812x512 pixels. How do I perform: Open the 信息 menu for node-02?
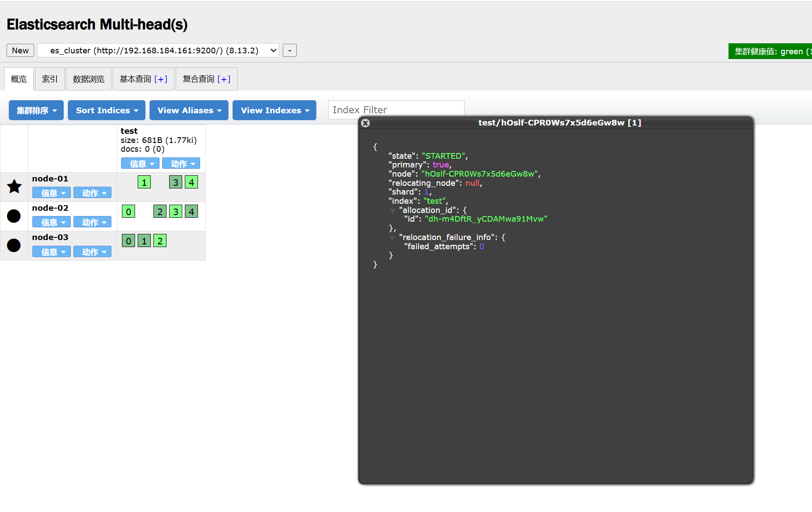[x=52, y=222]
